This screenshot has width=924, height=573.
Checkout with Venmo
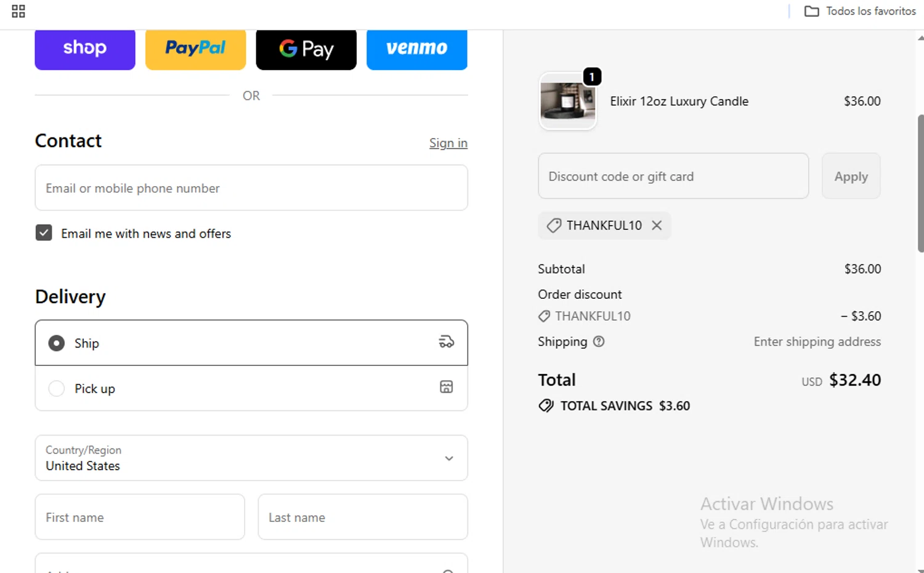(x=416, y=49)
